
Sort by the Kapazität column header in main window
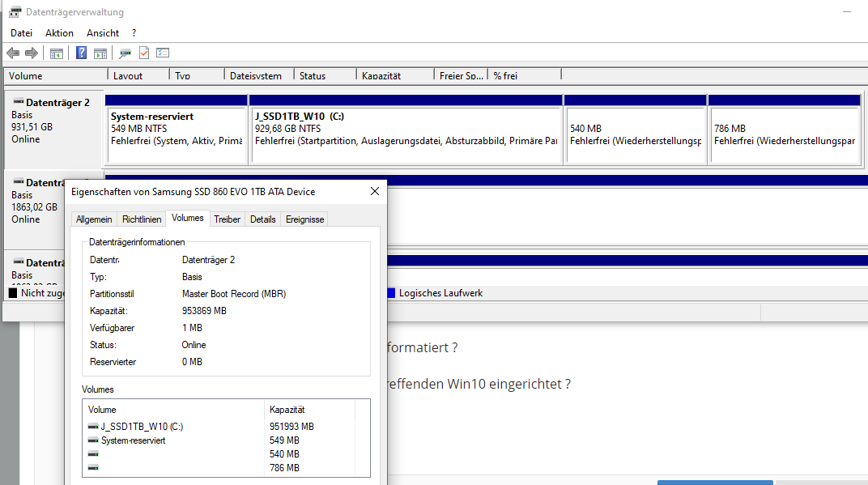[x=395, y=75]
